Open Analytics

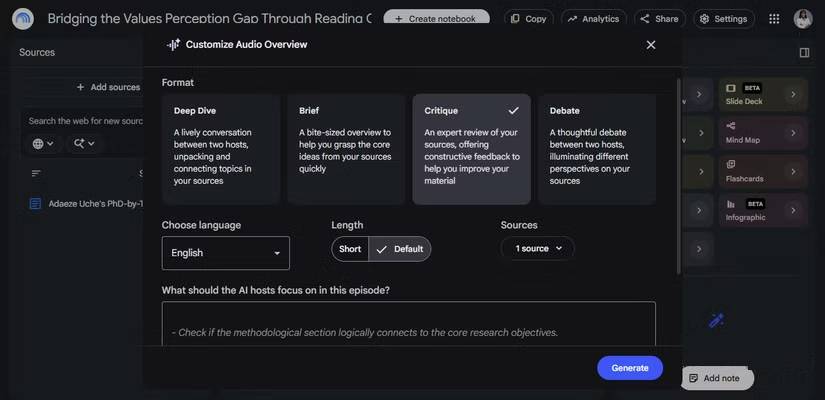(x=593, y=19)
